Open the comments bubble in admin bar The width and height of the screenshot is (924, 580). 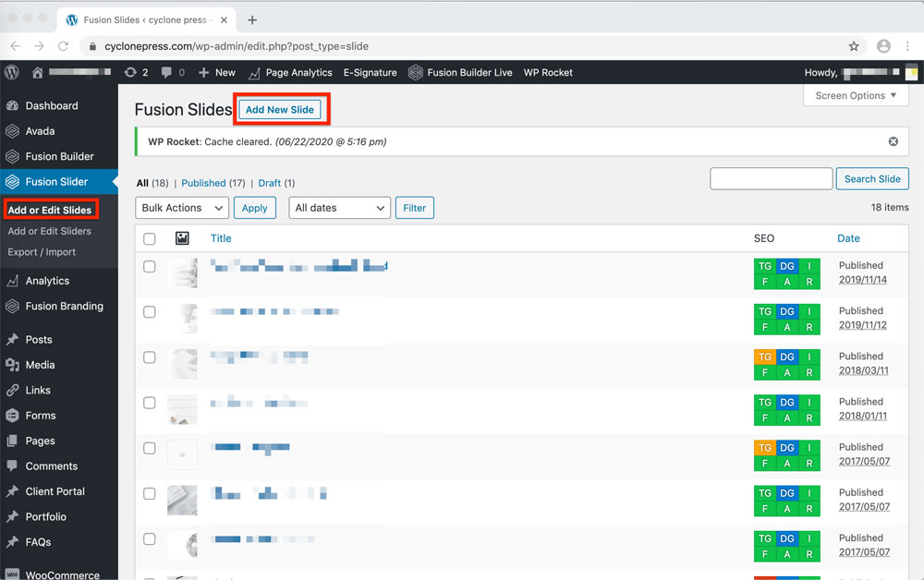[x=166, y=72]
